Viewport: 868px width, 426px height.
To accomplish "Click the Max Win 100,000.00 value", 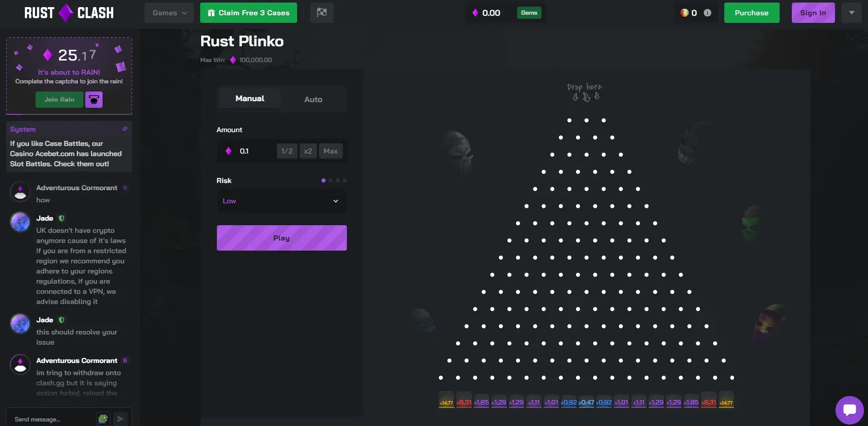I will tap(255, 60).
